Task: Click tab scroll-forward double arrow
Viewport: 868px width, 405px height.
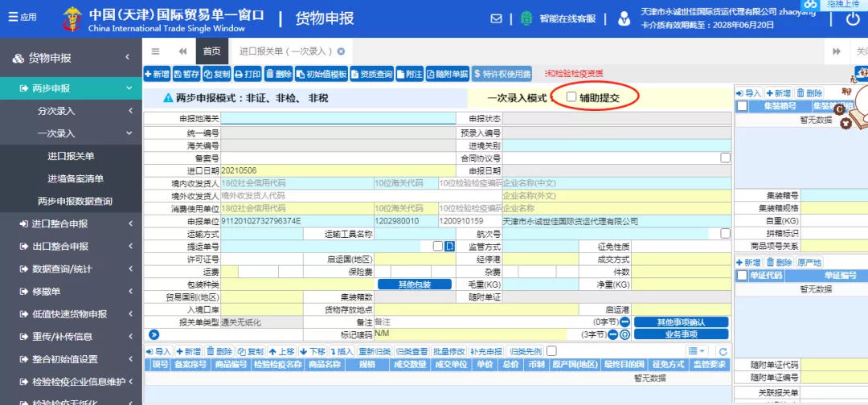Action: click(x=837, y=51)
